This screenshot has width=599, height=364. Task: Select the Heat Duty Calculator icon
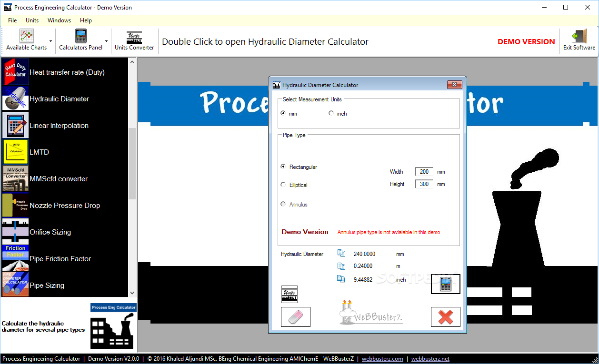coord(15,72)
